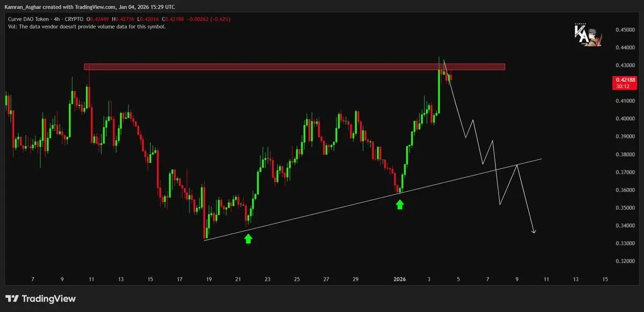
Task: Click the current price label 0.42188
Action: pyautogui.click(x=626, y=80)
